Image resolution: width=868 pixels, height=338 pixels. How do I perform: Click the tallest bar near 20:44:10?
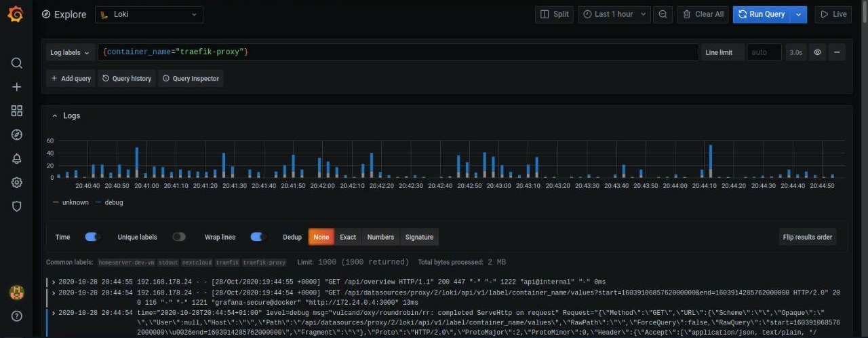coord(711,161)
